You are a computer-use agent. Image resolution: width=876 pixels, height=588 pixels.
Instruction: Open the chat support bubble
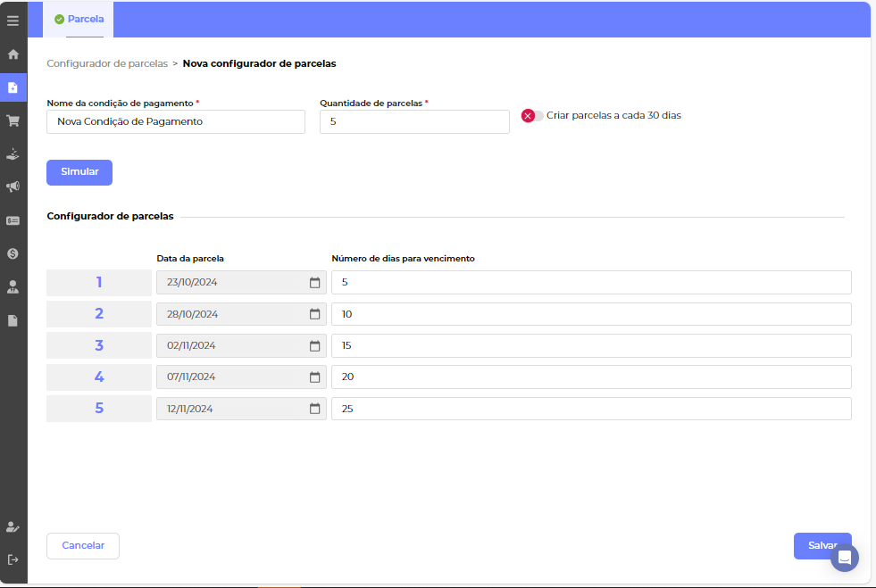coord(844,558)
